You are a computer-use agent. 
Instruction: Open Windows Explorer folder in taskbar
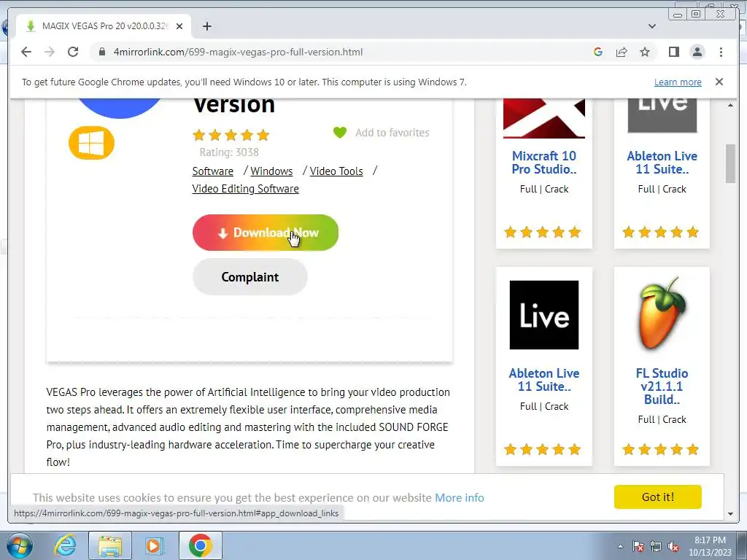110,545
